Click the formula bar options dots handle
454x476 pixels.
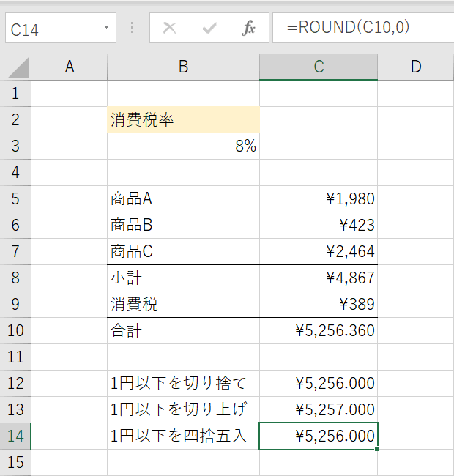point(132,28)
